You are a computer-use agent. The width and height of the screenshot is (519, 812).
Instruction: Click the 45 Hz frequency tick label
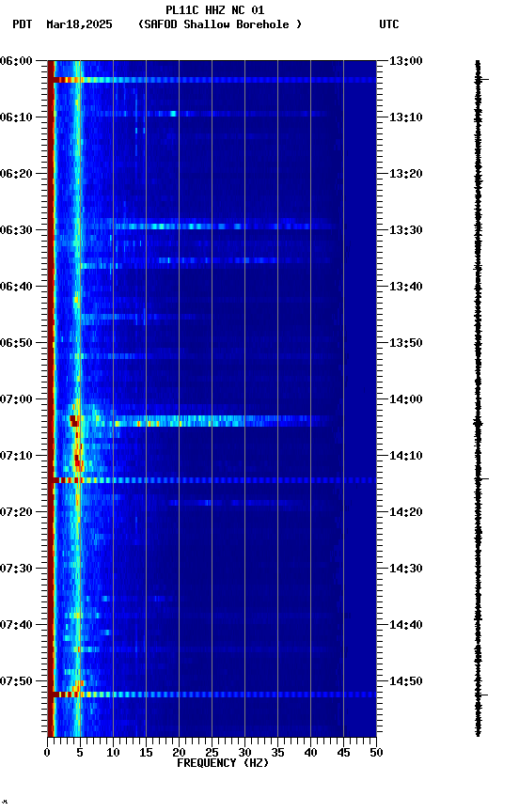click(x=343, y=753)
